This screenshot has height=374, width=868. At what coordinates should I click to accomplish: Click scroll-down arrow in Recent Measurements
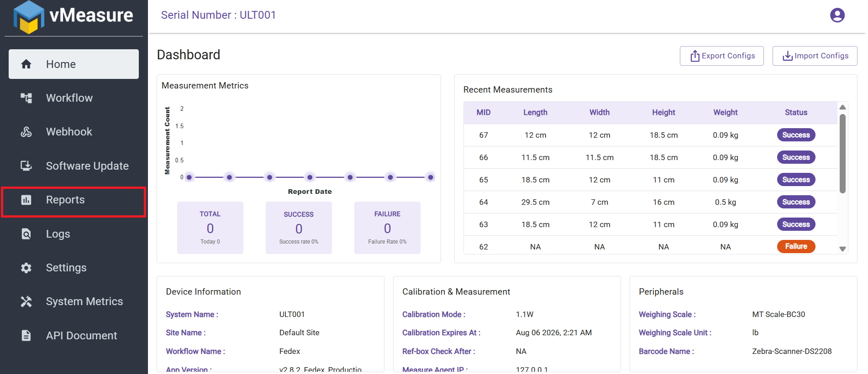point(843,249)
